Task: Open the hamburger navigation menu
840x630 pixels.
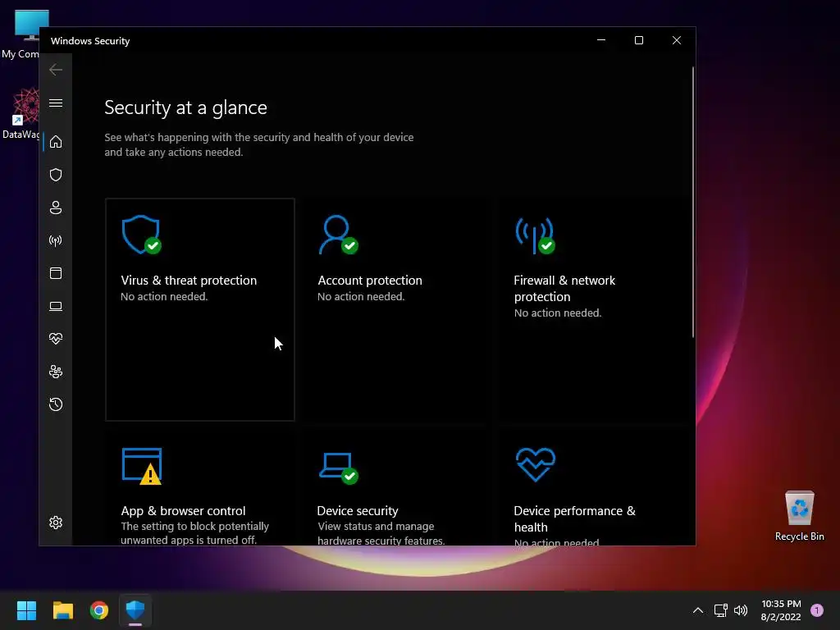Action: coord(56,103)
